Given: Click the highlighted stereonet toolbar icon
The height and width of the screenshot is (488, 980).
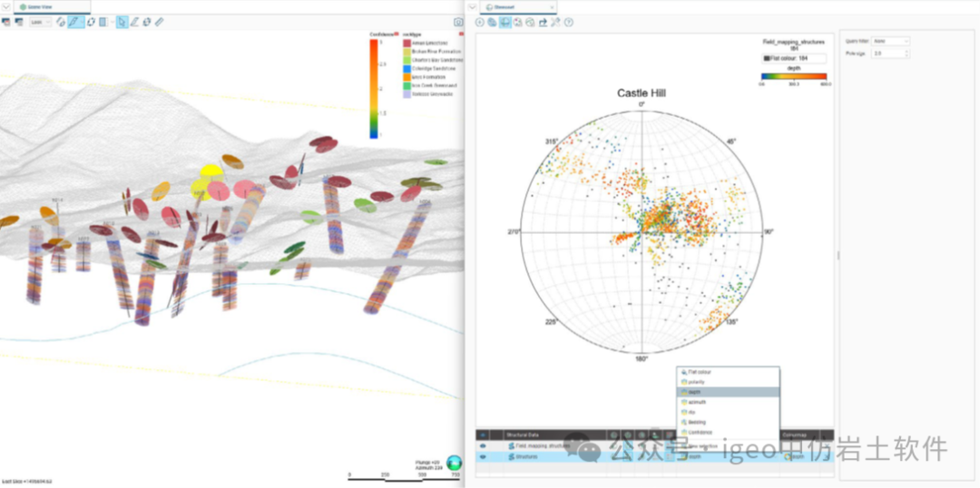Looking at the screenshot, I should [505, 22].
